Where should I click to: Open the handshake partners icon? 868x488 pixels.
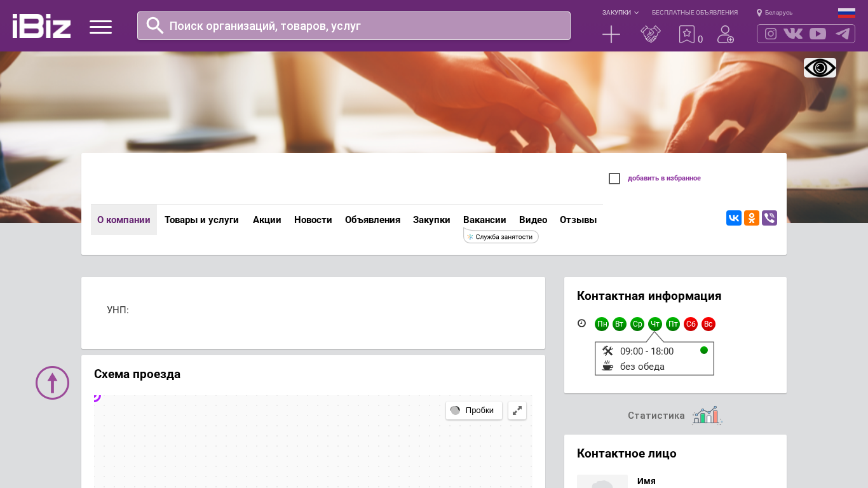pos(651,34)
